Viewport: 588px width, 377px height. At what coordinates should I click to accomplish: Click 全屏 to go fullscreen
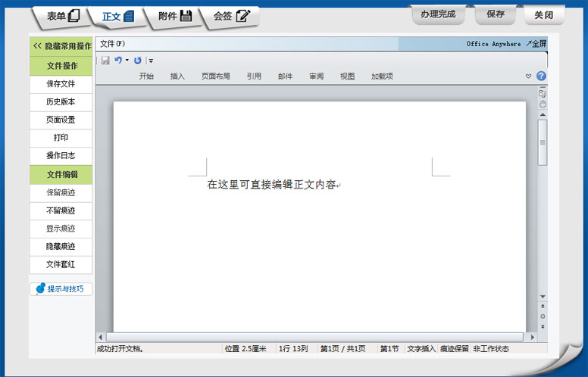[536, 44]
